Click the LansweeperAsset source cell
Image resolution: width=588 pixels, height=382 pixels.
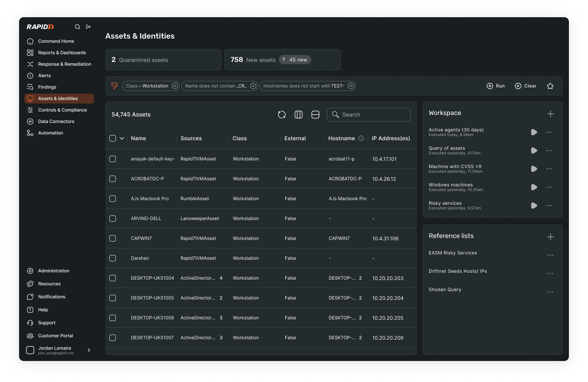pyautogui.click(x=200, y=219)
